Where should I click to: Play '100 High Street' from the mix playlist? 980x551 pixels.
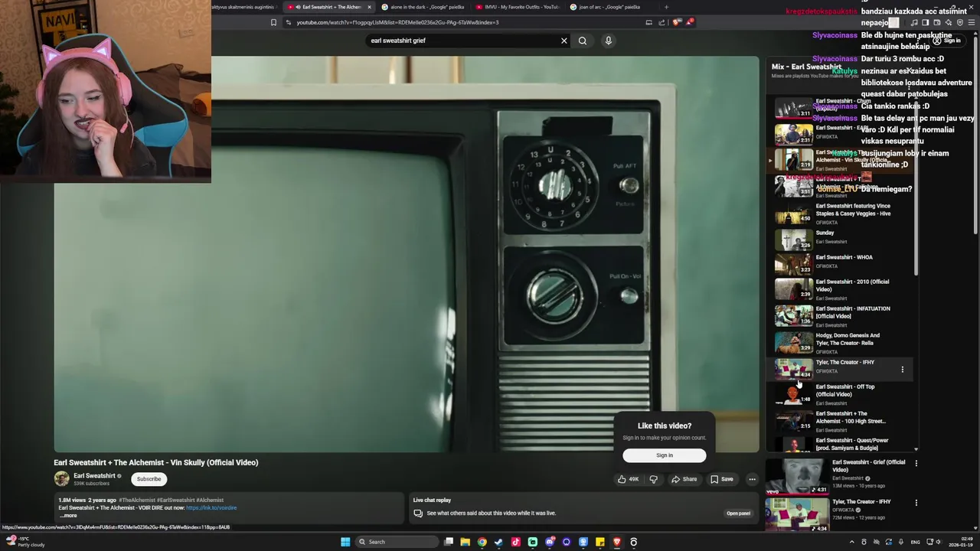[838, 420]
